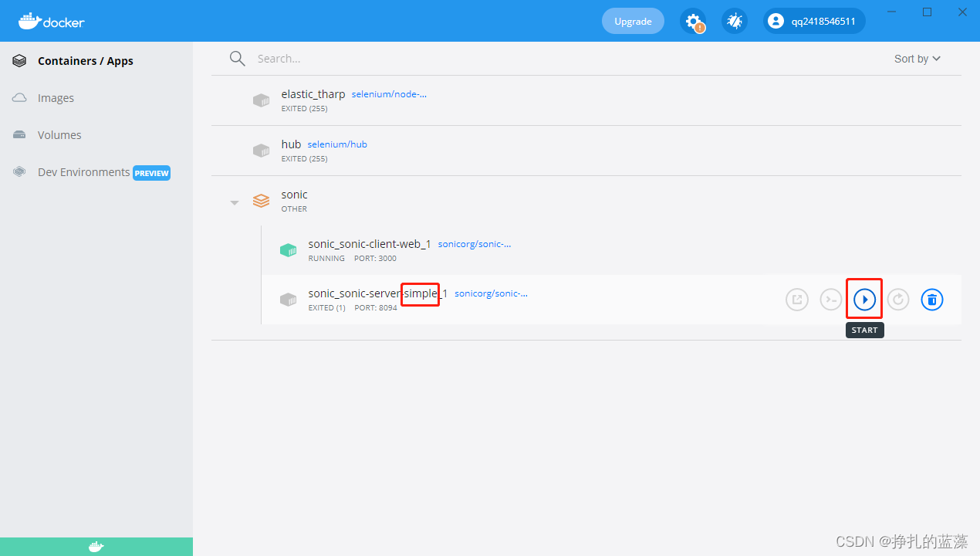Click EXITED (255) status of elastic_tharp
This screenshot has height=556, width=980.
pyautogui.click(x=304, y=109)
